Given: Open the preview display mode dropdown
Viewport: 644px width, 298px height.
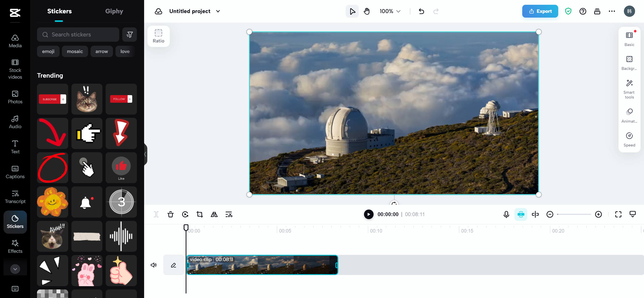Looking at the screenshot, I should pos(632,214).
